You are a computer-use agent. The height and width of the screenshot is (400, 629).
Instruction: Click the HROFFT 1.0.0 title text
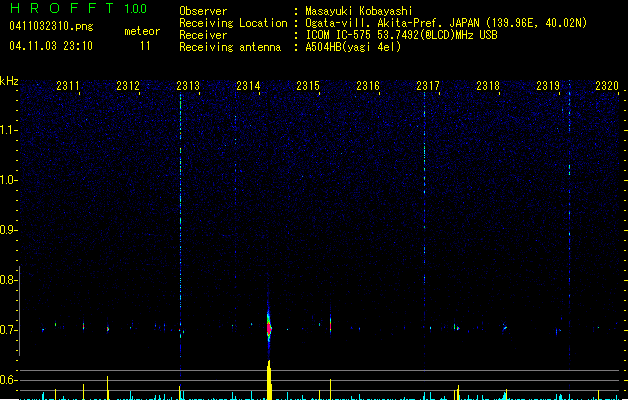79,8
